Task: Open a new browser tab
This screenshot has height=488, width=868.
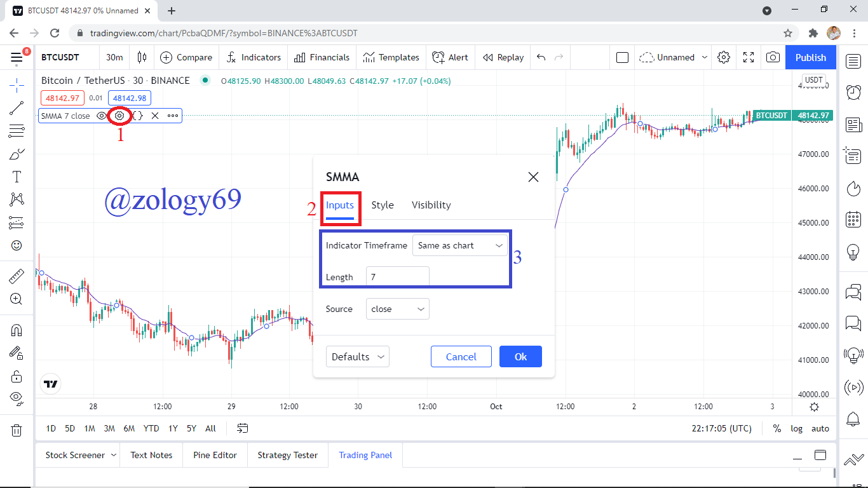Action: tap(172, 10)
